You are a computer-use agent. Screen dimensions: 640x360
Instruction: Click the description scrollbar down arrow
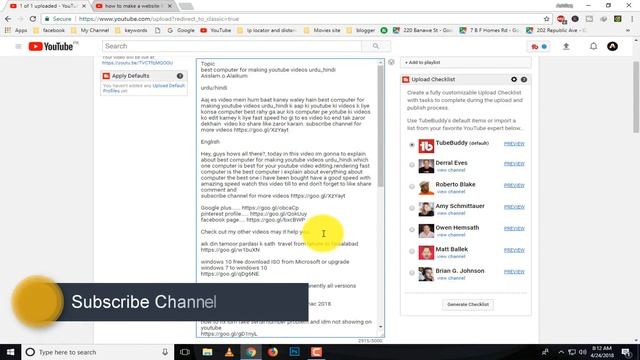[x=380, y=327]
